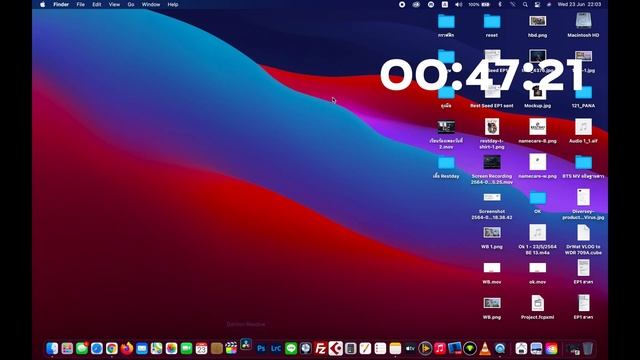Select the Mockup.jpg file
The height and width of the screenshot is (360, 640).
tap(538, 96)
